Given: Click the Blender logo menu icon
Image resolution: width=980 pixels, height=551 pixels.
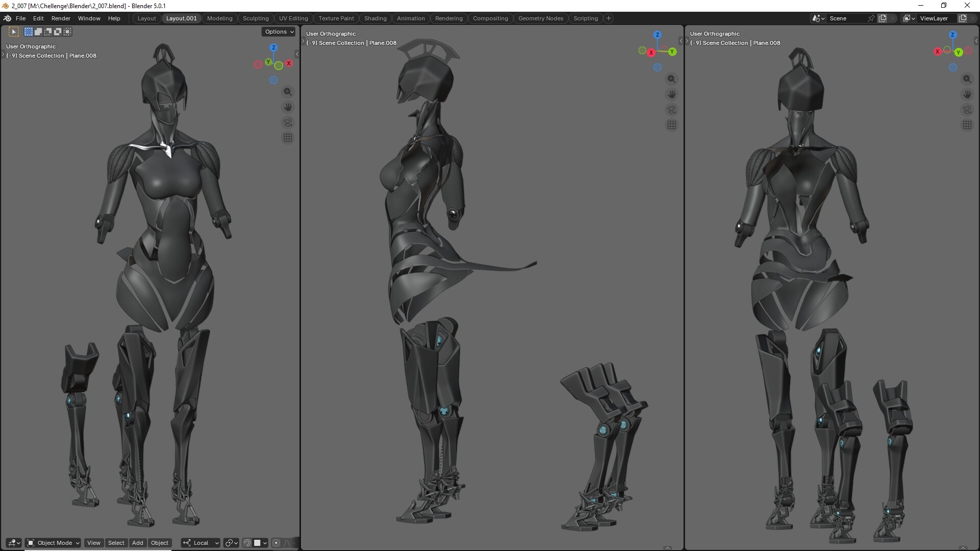Looking at the screenshot, I should [7, 18].
